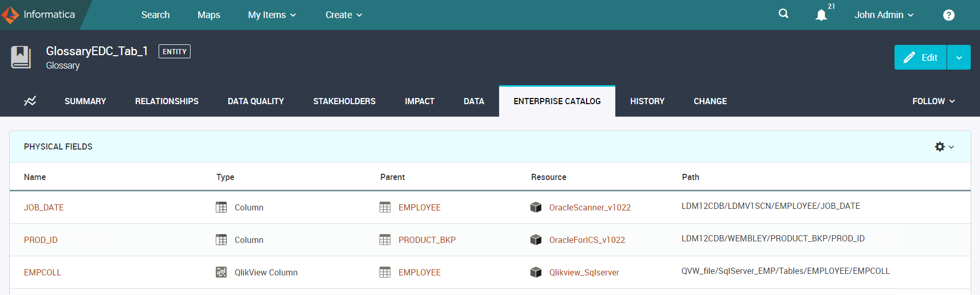Open FOLLOW dropdown
This screenshot has width=980, height=295.
[934, 101]
